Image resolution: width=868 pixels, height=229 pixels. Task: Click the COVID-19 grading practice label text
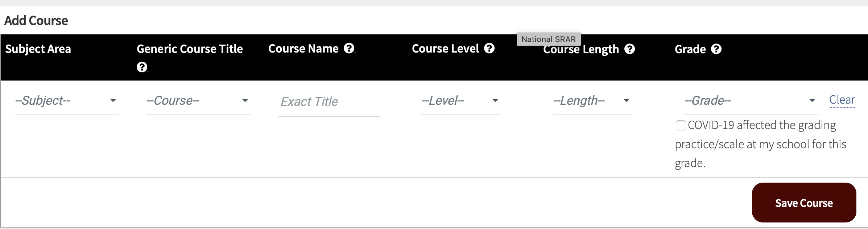[x=761, y=144]
